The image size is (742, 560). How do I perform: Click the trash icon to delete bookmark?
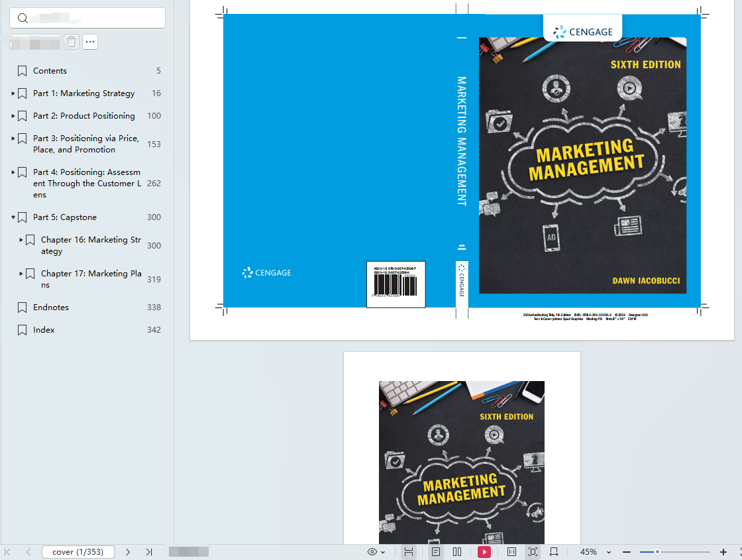[72, 42]
